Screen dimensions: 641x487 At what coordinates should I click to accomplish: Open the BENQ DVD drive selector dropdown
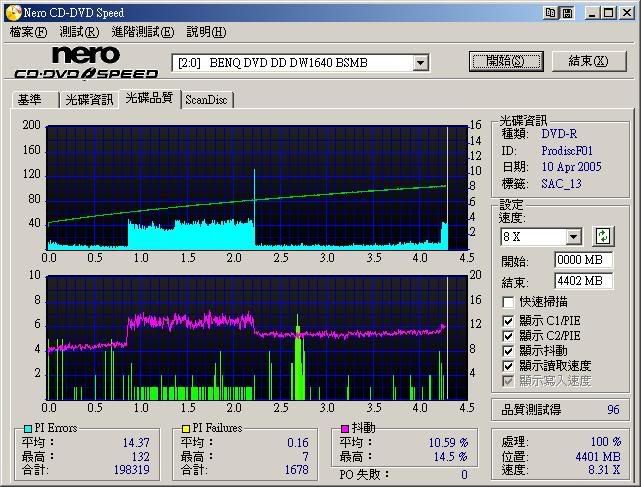(421, 63)
